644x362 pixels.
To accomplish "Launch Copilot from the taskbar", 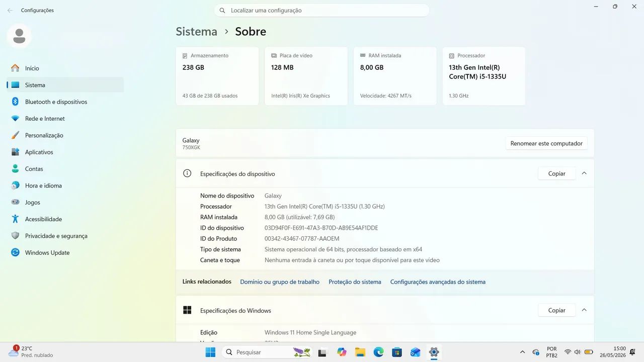I will click(342, 352).
